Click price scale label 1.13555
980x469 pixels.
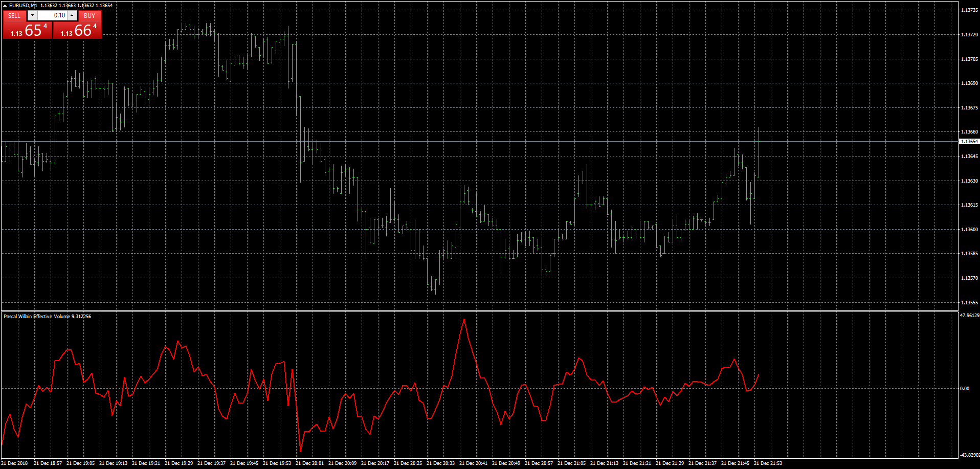pos(969,303)
